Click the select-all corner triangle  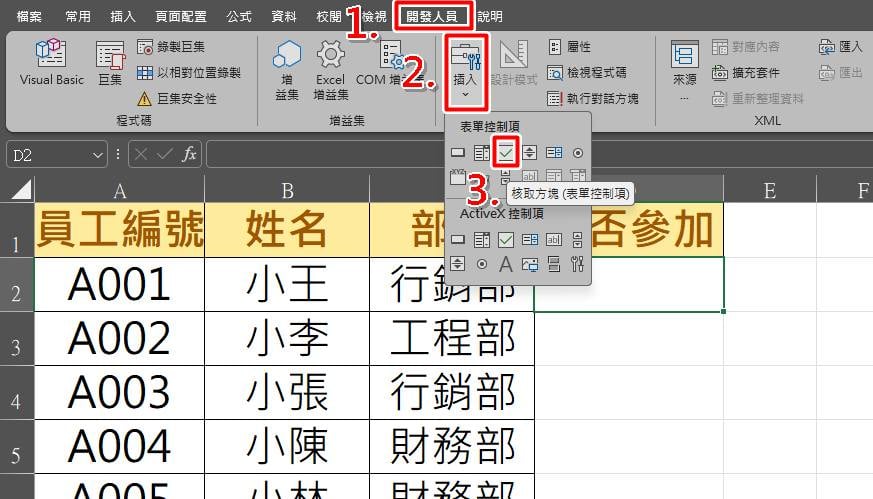[x=21, y=189]
